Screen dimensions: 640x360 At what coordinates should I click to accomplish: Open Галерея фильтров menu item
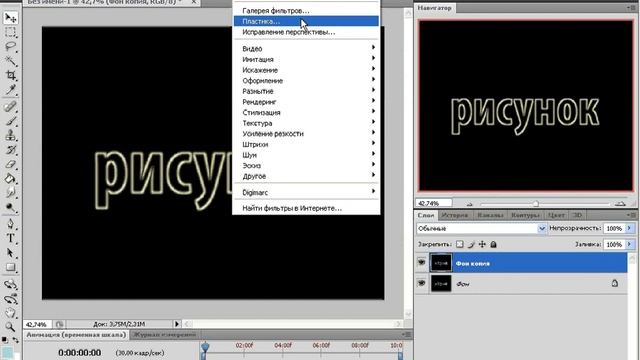(306, 11)
